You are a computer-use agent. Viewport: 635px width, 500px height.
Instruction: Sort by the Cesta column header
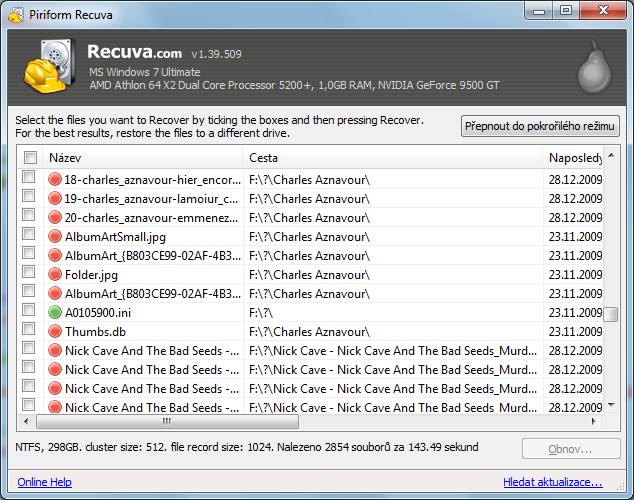[393, 157]
